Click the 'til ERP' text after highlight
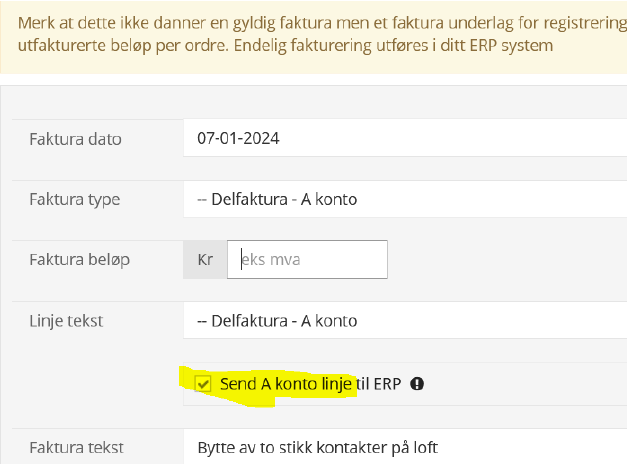Image resolution: width=631 pixels, height=465 pixels. coord(379,384)
